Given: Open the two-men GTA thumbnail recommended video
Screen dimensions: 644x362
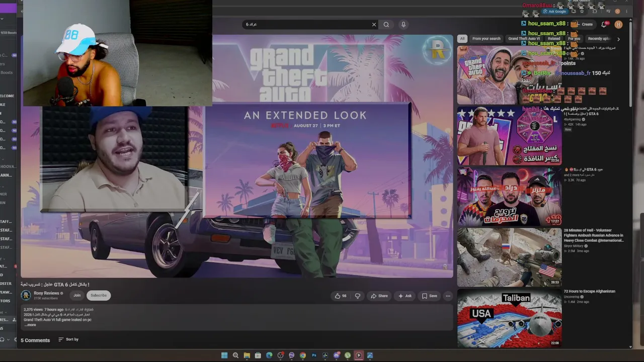Looking at the screenshot, I should tap(509, 75).
